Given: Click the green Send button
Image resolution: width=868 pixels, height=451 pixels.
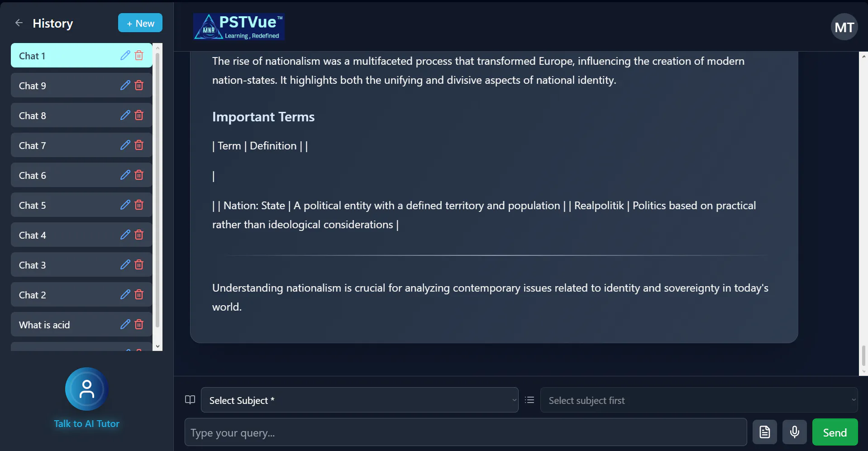Looking at the screenshot, I should [x=835, y=432].
